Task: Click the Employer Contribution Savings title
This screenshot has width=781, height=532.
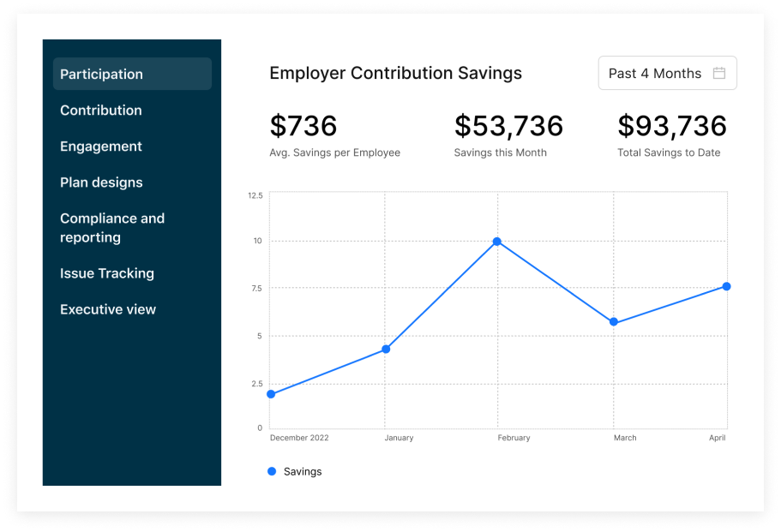Action: tap(395, 73)
